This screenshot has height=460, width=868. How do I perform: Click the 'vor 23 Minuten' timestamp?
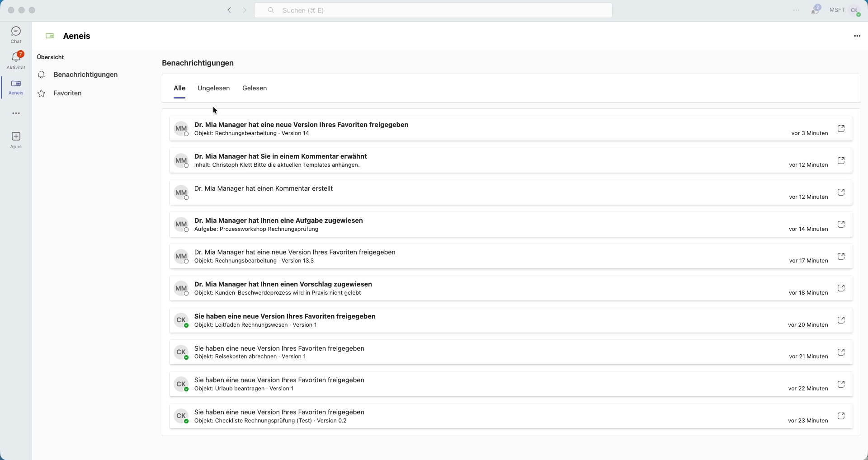click(x=808, y=421)
